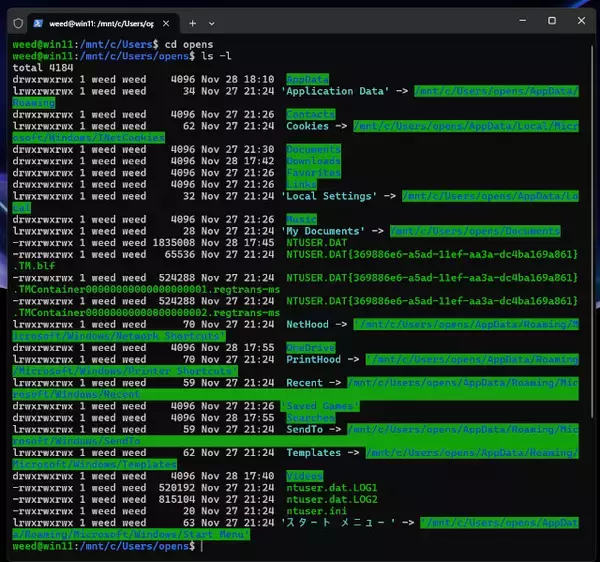This screenshot has height=562, width=600.
Task: Open a new tab with plus button
Action: (x=194, y=21)
